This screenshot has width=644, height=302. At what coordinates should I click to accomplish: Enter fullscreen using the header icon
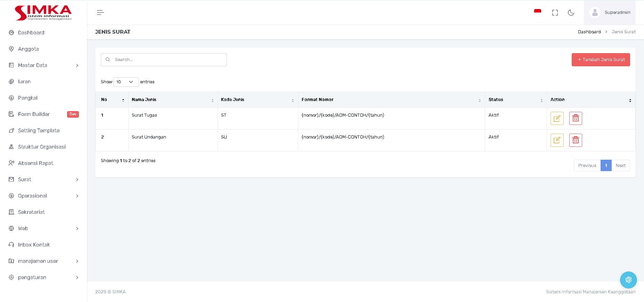[x=555, y=13]
